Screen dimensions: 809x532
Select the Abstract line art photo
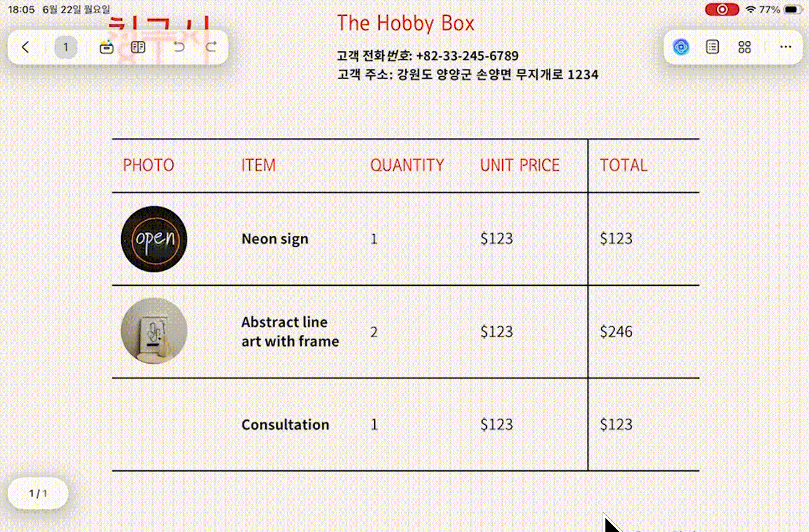[x=154, y=331]
